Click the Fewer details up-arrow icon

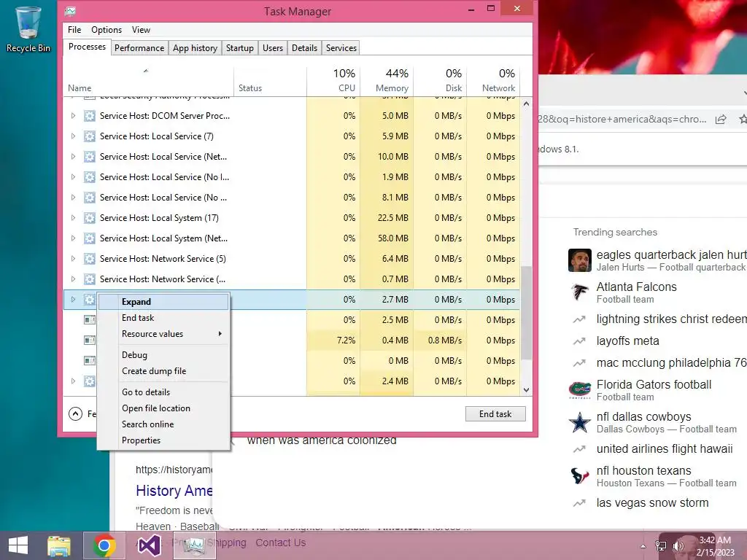[x=75, y=414]
